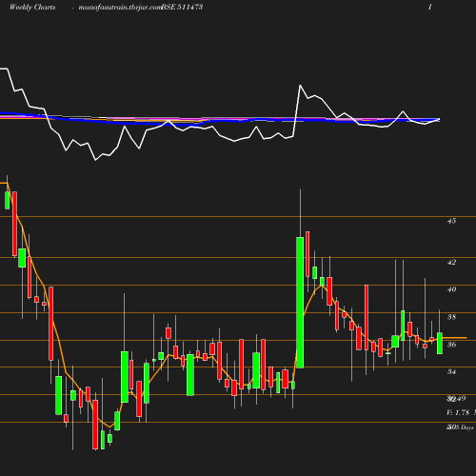Viewport: 476px width, 476px height.
Task: Click the 42 price axis label
Action: [451, 262]
